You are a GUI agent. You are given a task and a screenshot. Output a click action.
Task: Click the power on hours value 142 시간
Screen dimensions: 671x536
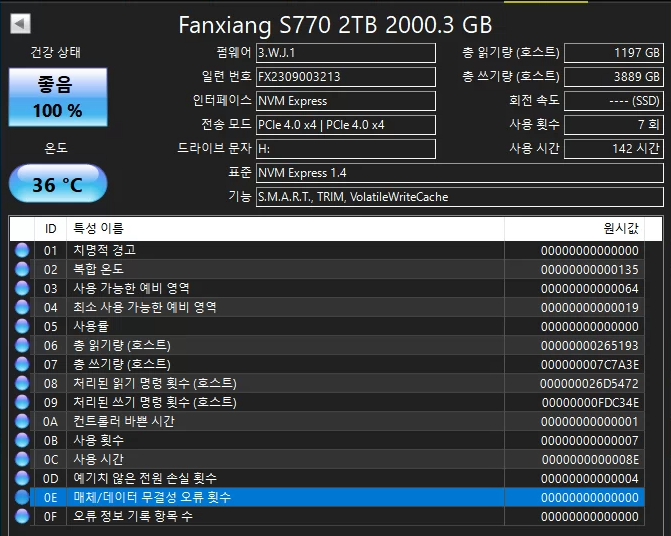click(x=614, y=148)
